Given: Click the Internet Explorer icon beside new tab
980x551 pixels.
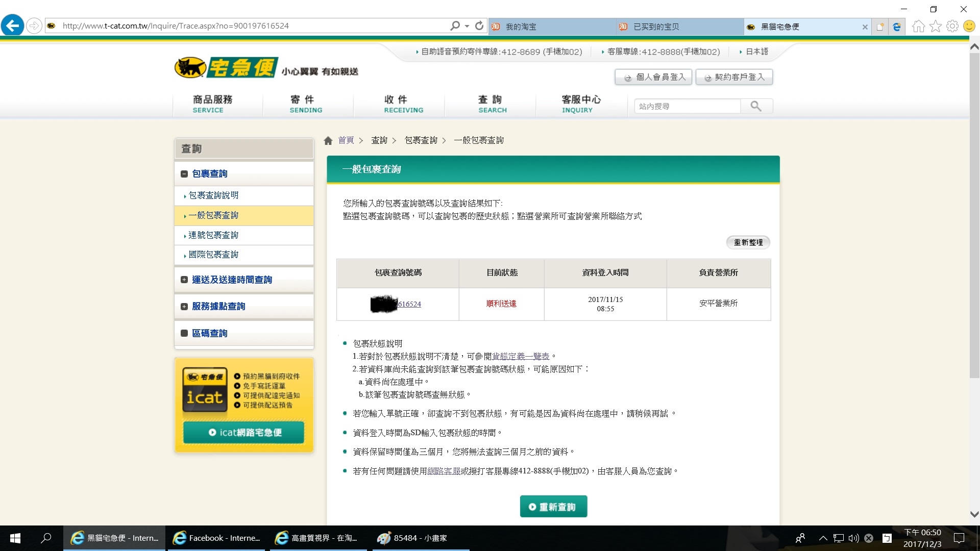Looking at the screenshot, I should (896, 27).
